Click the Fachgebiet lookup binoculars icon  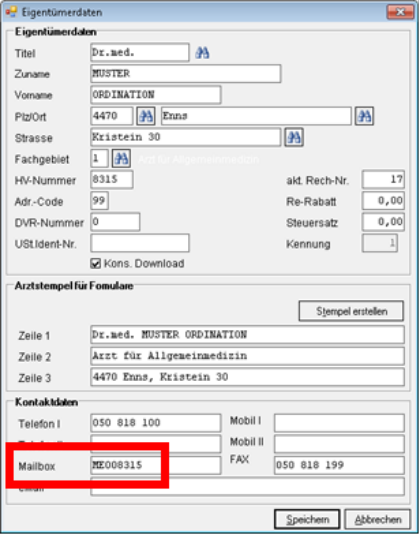[x=121, y=159]
